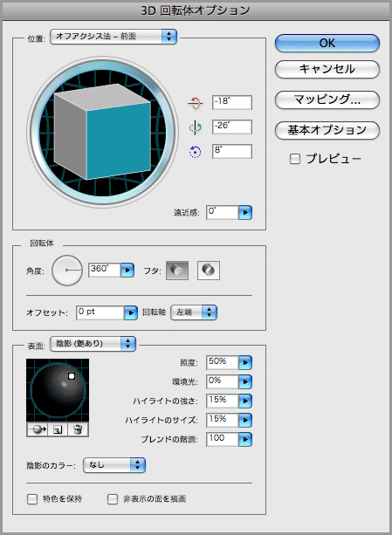Click the 遠近感 field showing 0°
The height and width of the screenshot is (535, 392).
222,213
